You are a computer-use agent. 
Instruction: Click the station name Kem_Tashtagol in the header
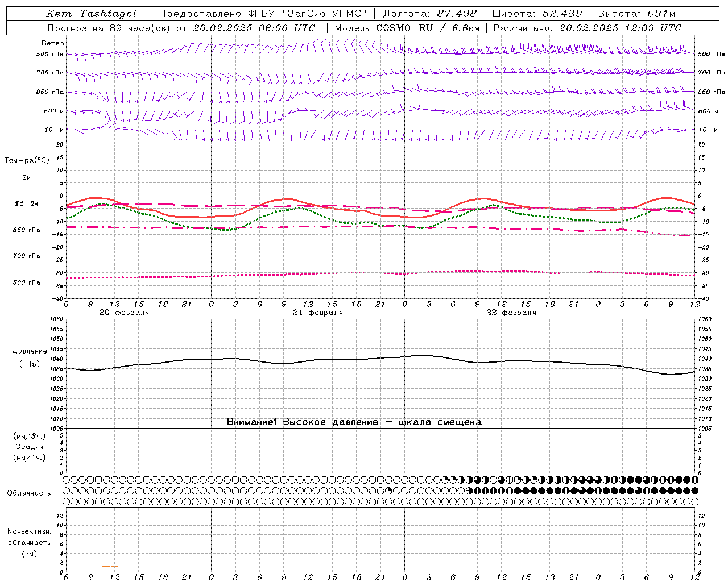click(92, 14)
